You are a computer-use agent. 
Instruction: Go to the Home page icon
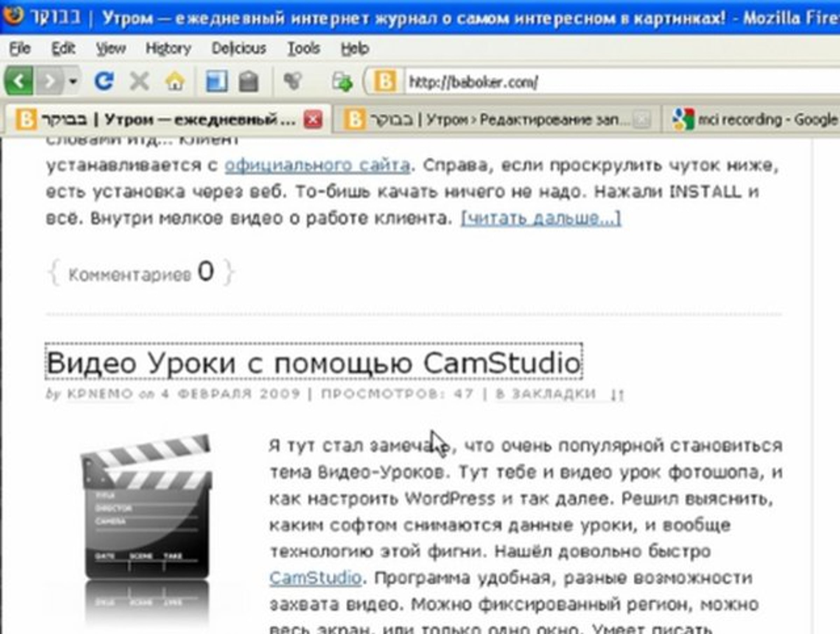point(175,81)
